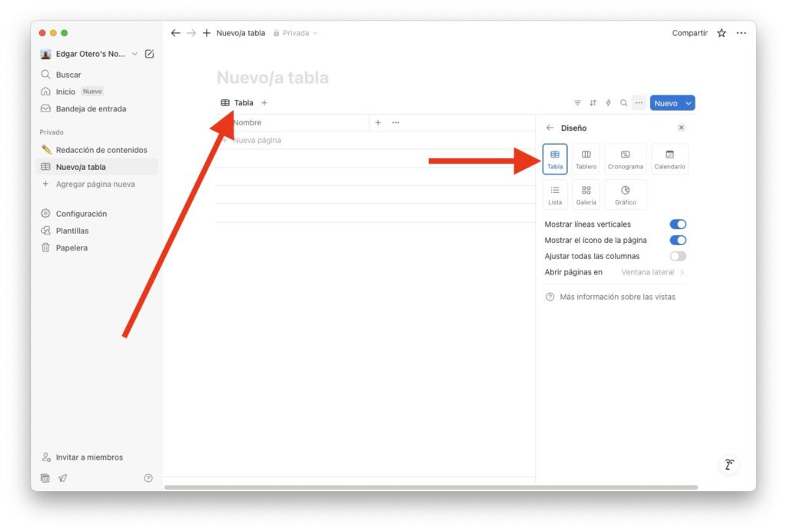Click the sort arrows icon
Screen dimensions: 787x532
pyautogui.click(x=593, y=103)
